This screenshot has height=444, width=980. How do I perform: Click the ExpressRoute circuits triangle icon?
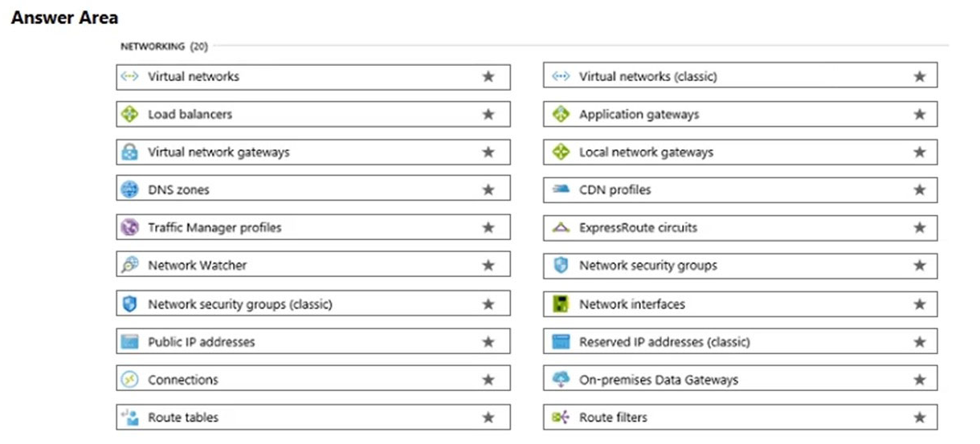(x=561, y=228)
